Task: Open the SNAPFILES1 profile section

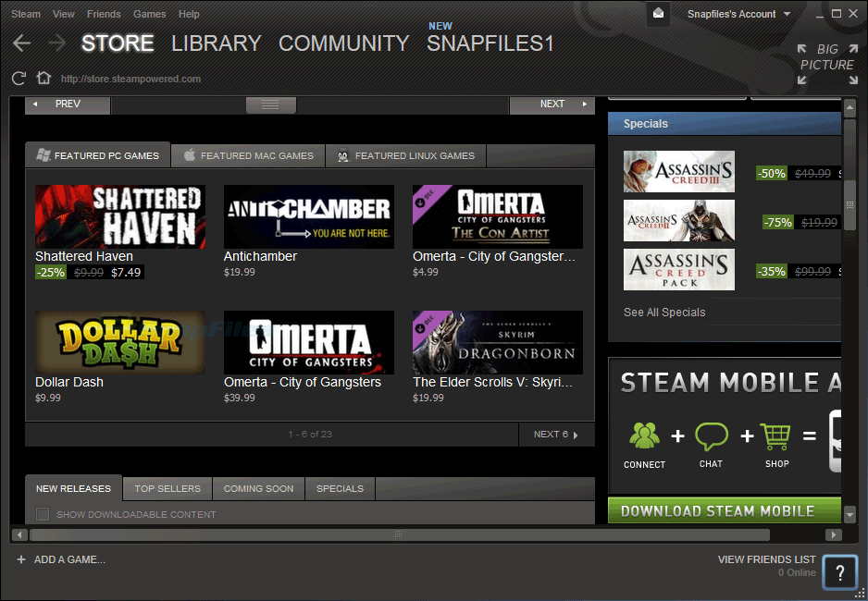Action: tap(490, 43)
